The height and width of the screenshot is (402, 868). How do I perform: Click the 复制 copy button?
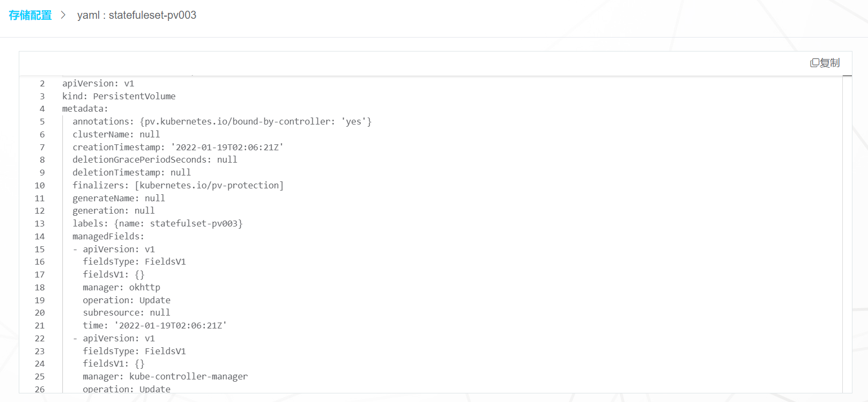tap(825, 63)
